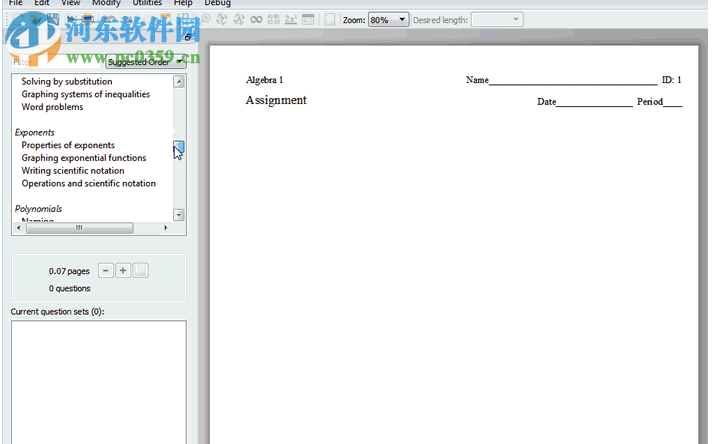This screenshot has height=444, width=727.
Task: Select Operations and scientific notation topic
Action: (x=89, y=184)
